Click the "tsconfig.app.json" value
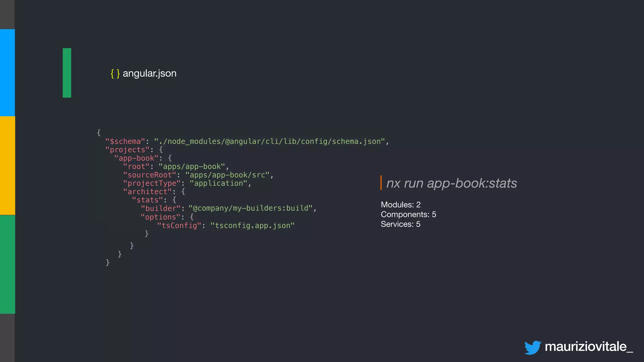 point(253,226)
